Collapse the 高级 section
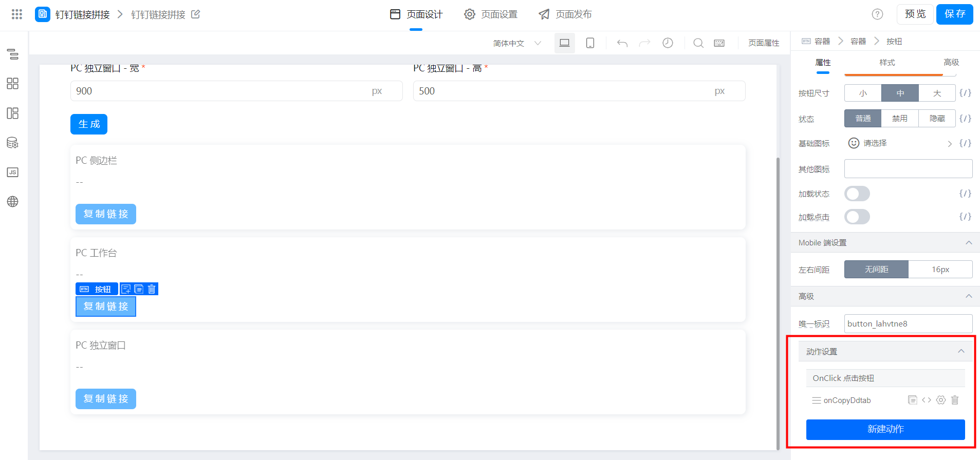980x460 pixels. click(969, 296)
